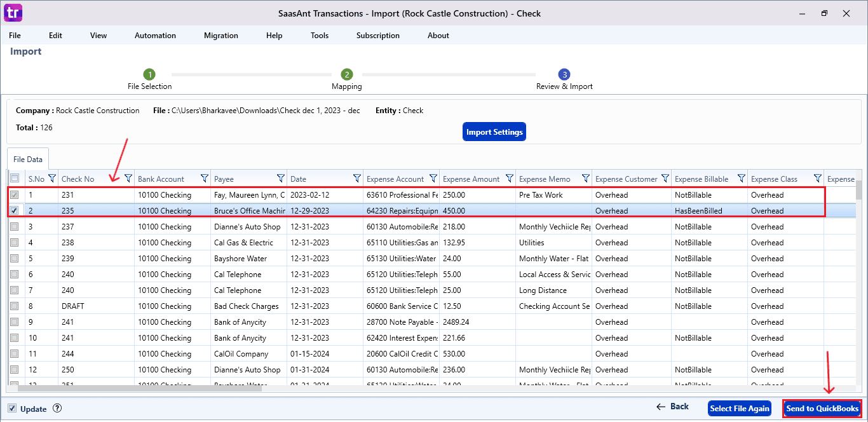868x422 pixels.
Task: Click Send to QuickBooks button
Action: tap(822, 408)
